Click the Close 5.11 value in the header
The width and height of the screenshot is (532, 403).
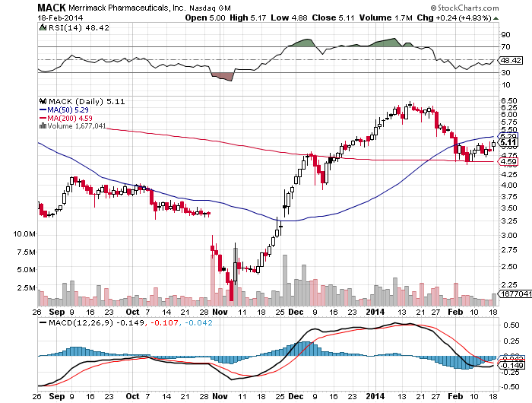click(333, 18)
